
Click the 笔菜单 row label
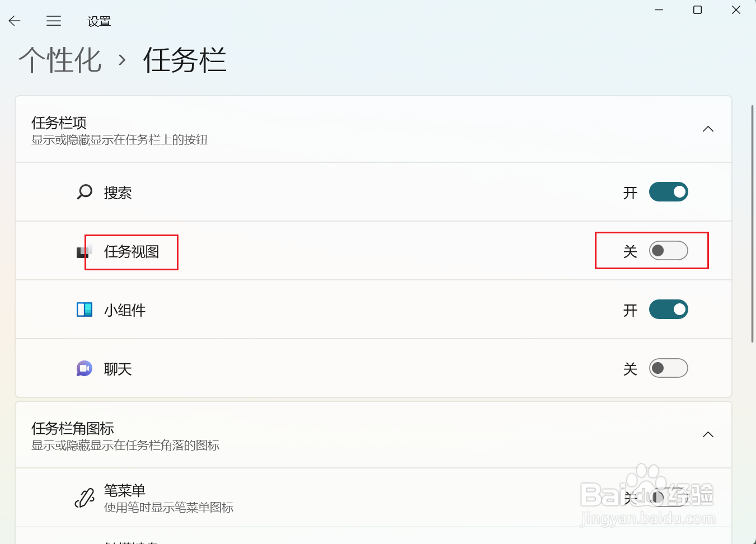[125, 490]
